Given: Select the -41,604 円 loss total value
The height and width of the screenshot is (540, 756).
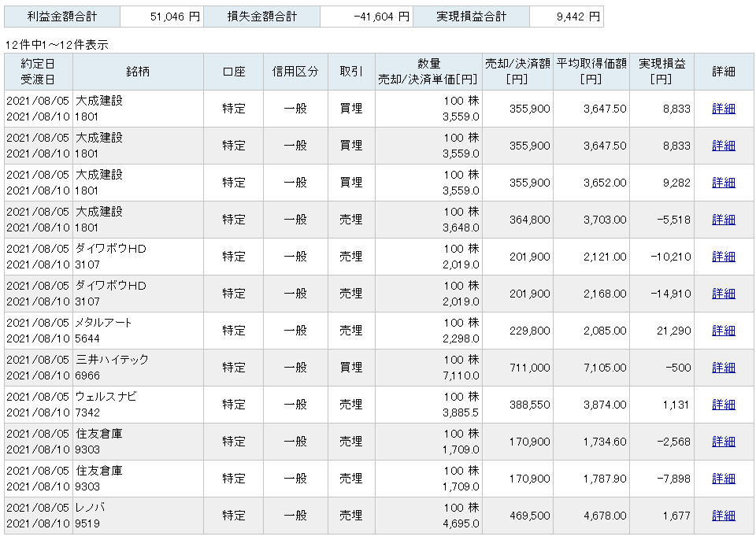Looking at the screenshot, I should point(381,17).
